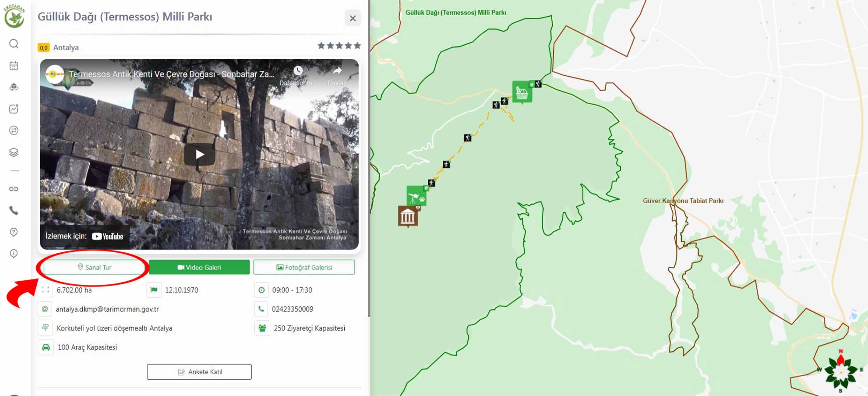This screenshot has height=396, width=868.
Task: Click the five-star rating
Action: click(339, 46)
